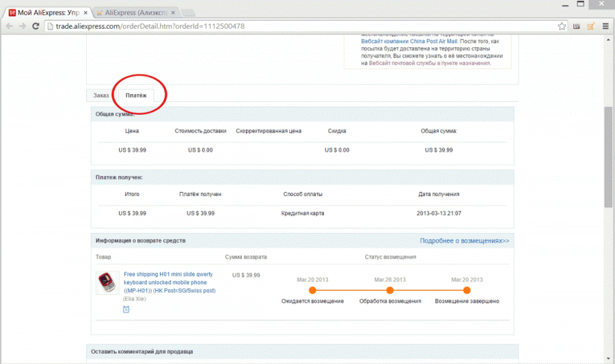Image resolution: width=615 pixels, height=364 pixels.
Task: Click the Обработка возмещения timeline dot
Action: 390,290
